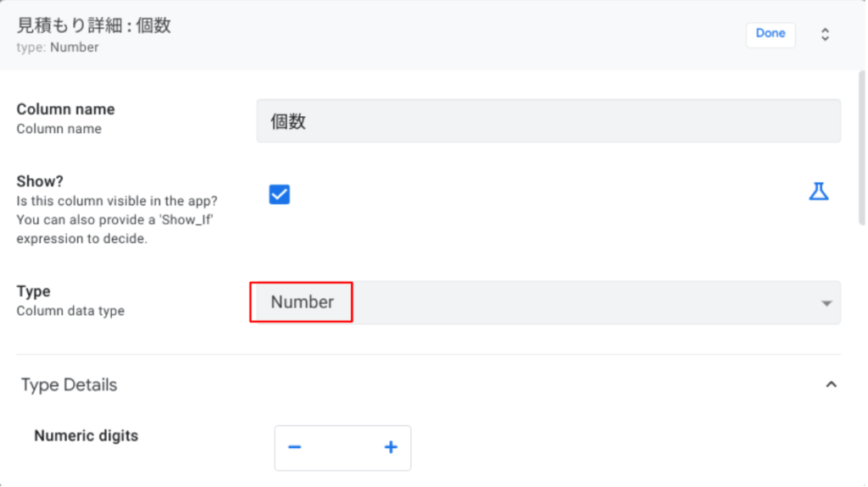
Task: Click the Numeric digits label
Action: [x=86, y=435]
